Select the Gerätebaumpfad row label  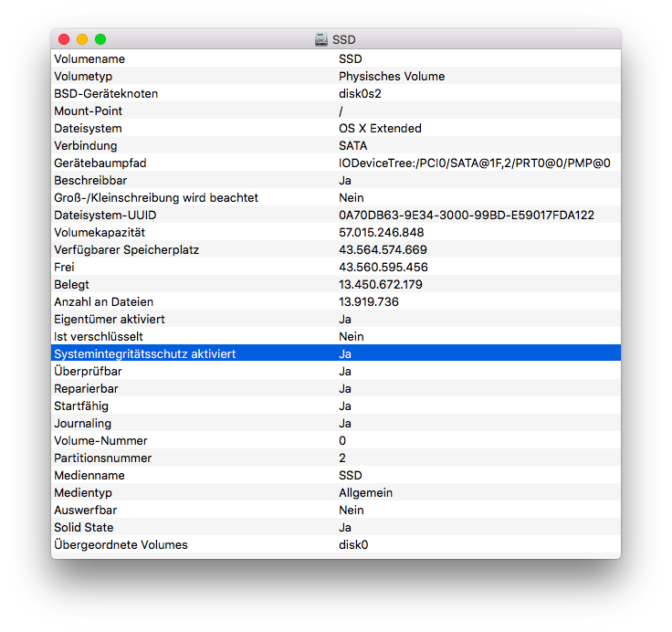100,163
